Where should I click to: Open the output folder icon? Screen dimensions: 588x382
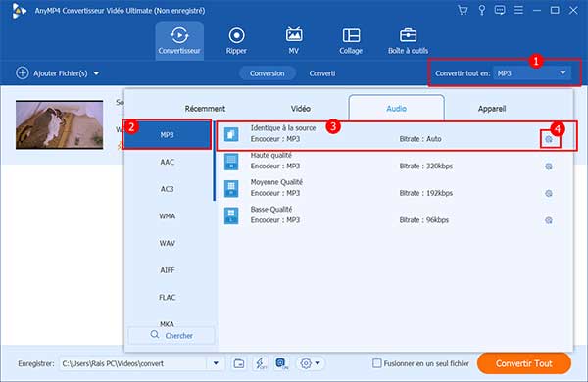(239, 363)
